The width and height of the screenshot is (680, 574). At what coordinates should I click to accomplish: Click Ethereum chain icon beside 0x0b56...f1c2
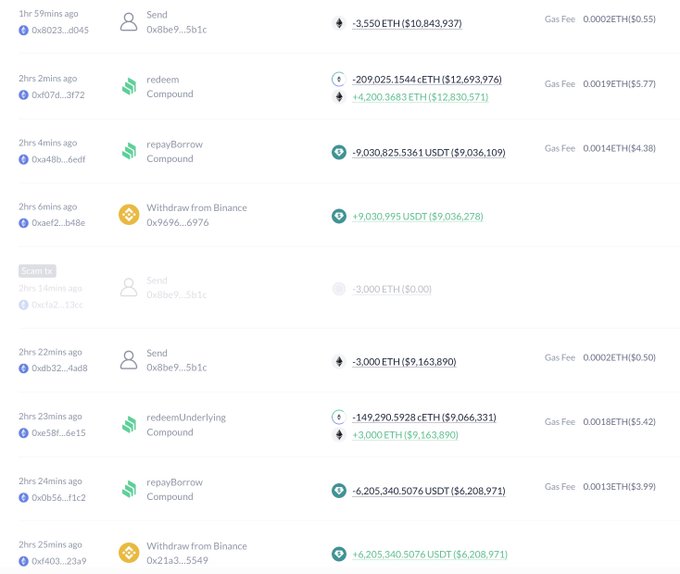point(23,497)
